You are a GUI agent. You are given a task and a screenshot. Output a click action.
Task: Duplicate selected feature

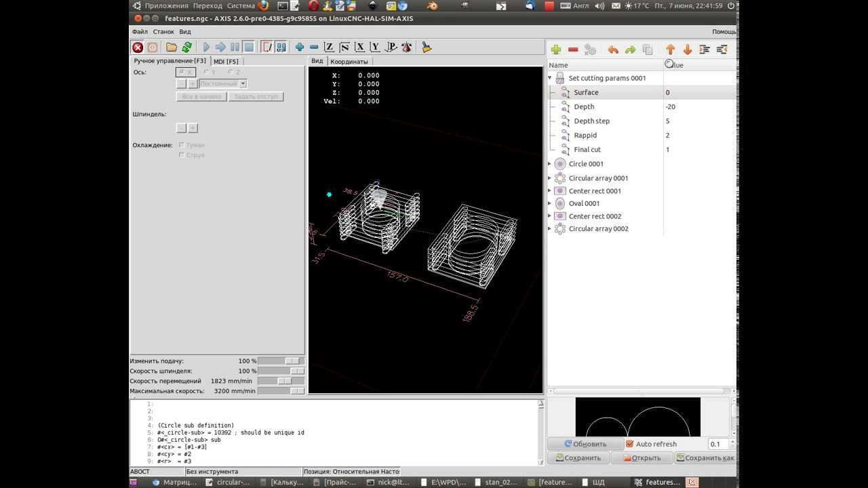coord(647,49)
